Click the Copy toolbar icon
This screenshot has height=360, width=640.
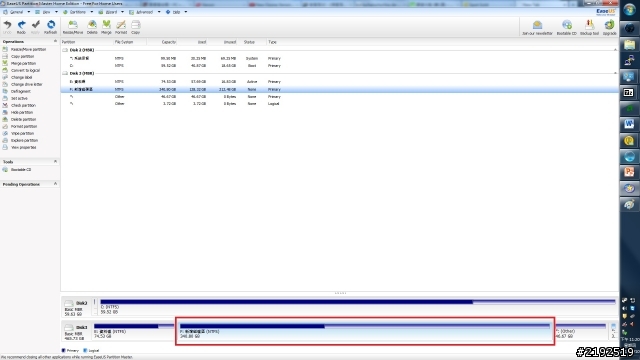136,25
